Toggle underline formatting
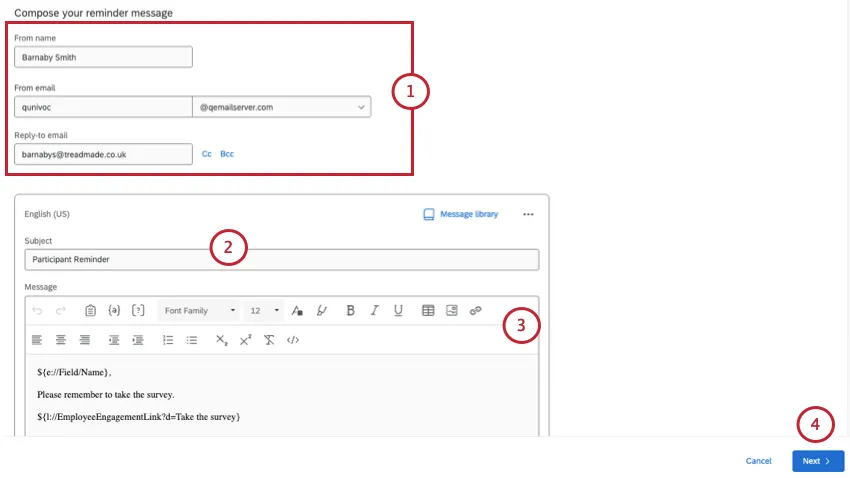 click(x=398, y=311)
